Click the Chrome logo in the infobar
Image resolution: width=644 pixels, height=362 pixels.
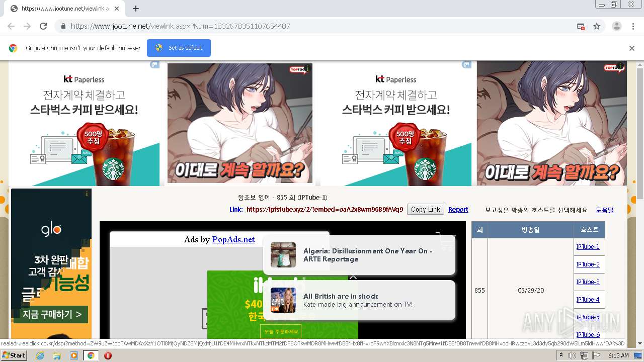(13, 48)
